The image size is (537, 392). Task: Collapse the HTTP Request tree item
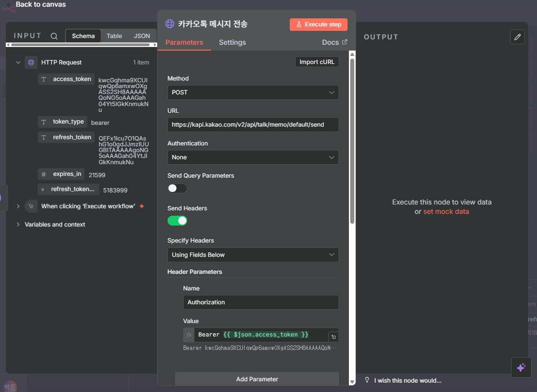[x=18, y=63]
